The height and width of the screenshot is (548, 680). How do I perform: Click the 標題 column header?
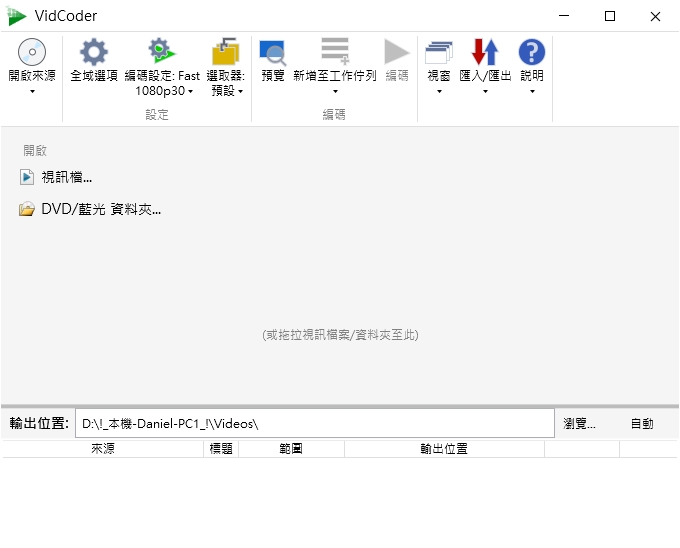point(221,449)
